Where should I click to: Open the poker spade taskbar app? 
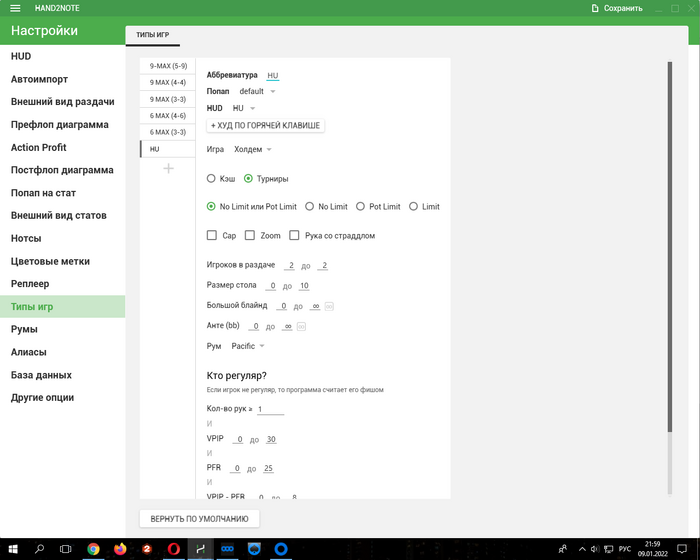point(254,549)
